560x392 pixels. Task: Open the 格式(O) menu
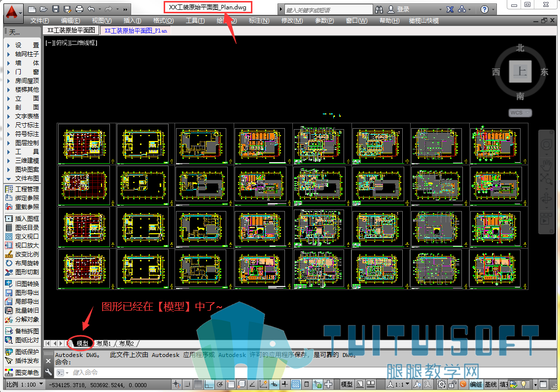click(x=163, y=21)
